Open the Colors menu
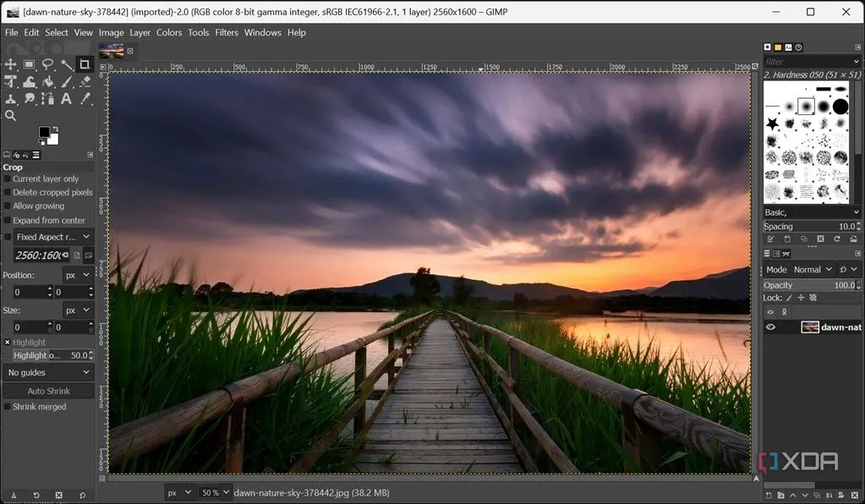Image resolution: width=865 pixels, height=504 pixels. point(168,32)
